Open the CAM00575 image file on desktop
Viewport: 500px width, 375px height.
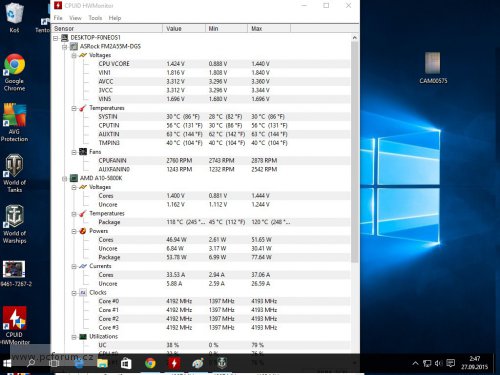point(433,68)
